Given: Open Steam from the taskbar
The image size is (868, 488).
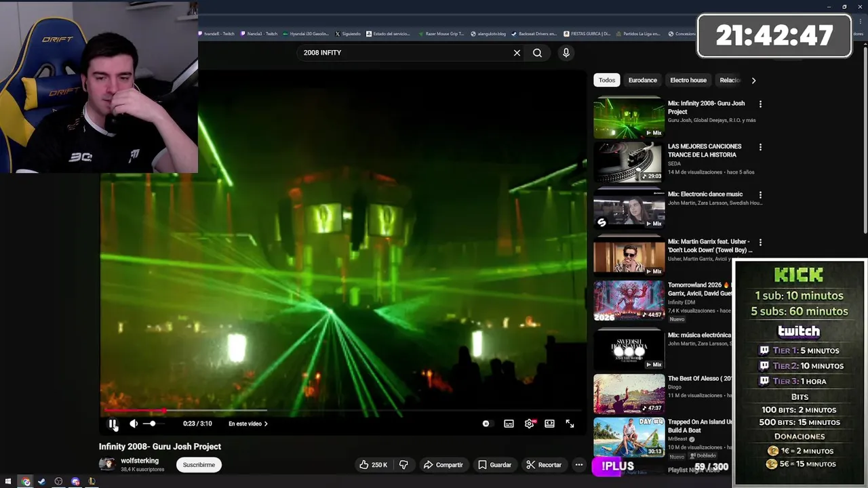Looking at the screenshot, I should point(41,481).
